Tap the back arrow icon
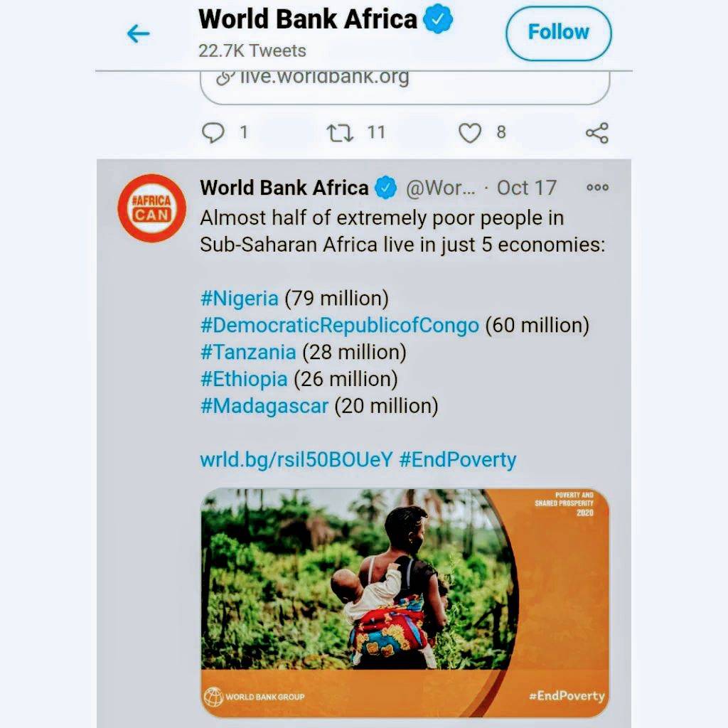 (138, 33)
